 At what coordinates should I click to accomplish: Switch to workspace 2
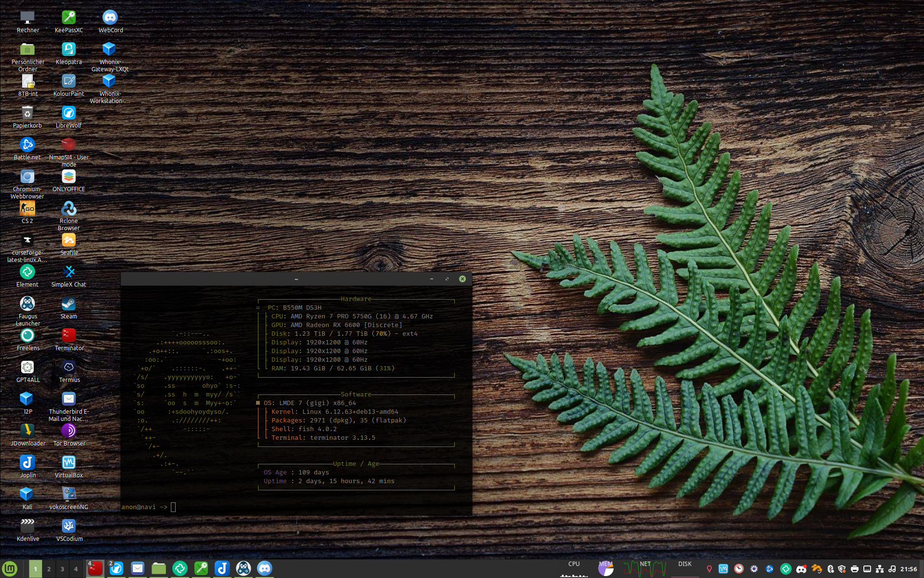[x=49, y=569]
